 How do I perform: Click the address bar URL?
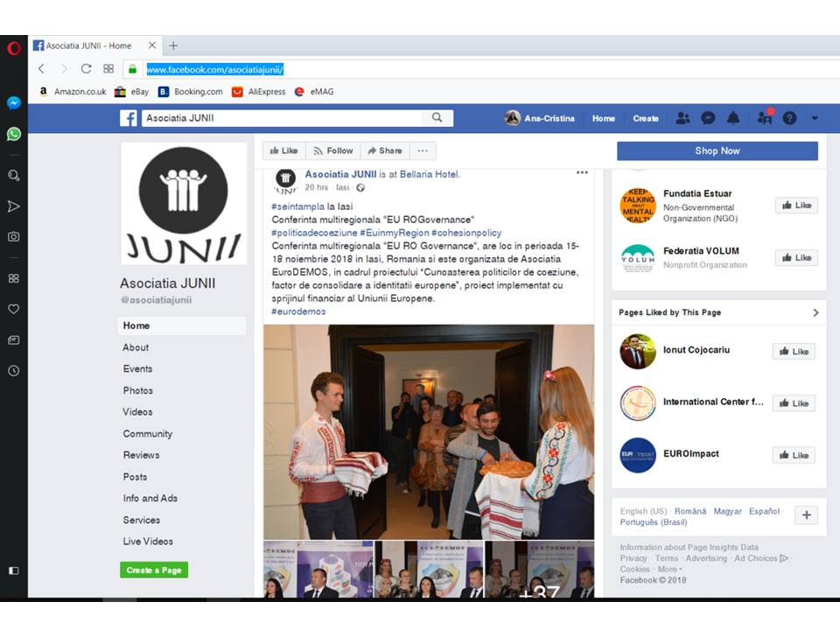click(x=215, y=69)
